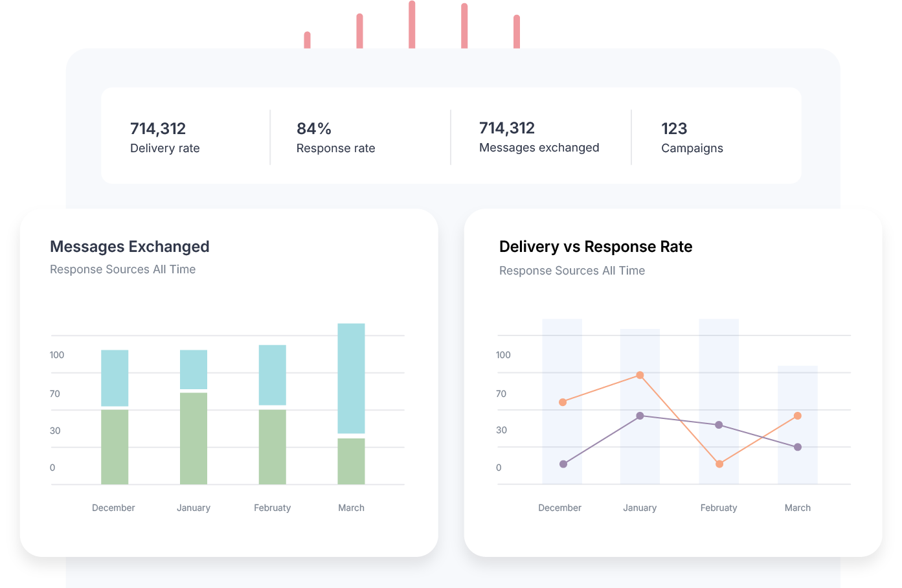Screen dimensions: 902x588
Task: Click the Delivery vs Response Rate title
Action: tap(595, 247)
